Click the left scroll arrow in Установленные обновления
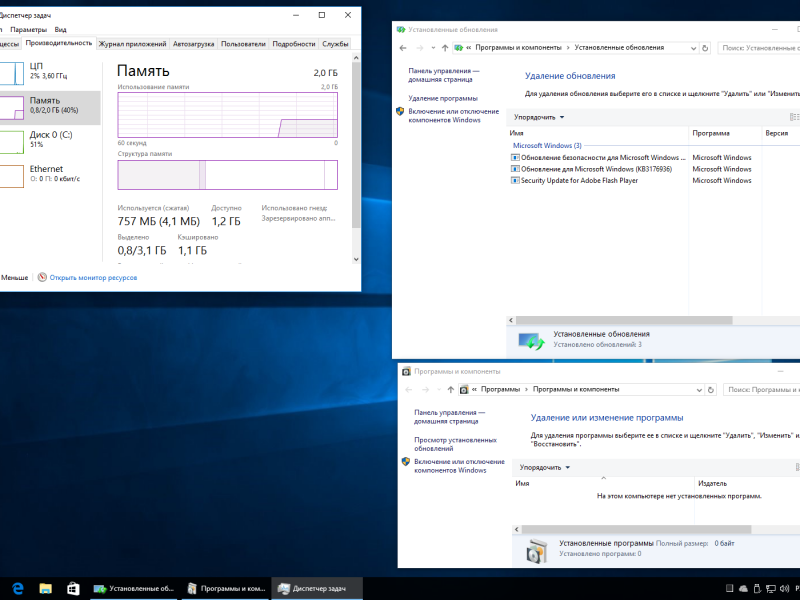Viewport: 800px width, 600px height. (x=511, y=320)
